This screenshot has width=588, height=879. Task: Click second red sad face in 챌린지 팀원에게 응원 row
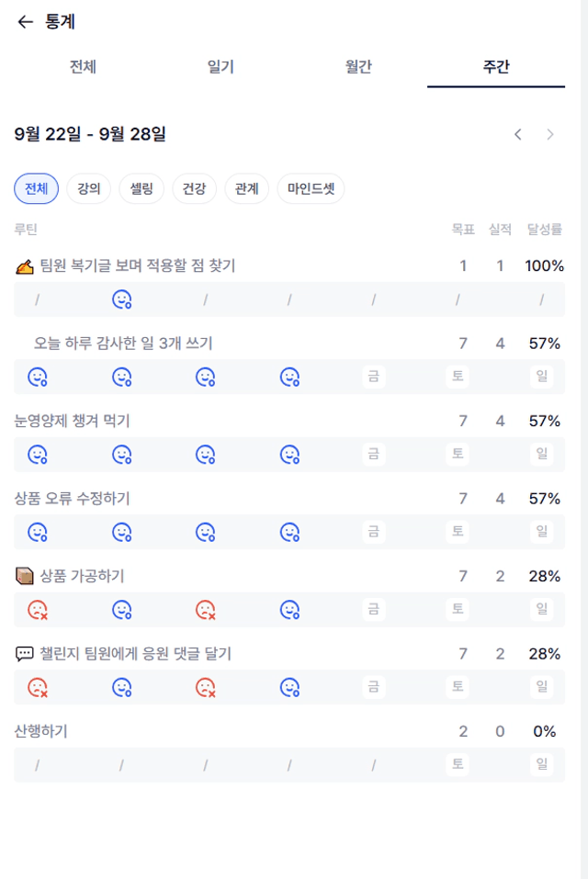click(x=206, y=686)
